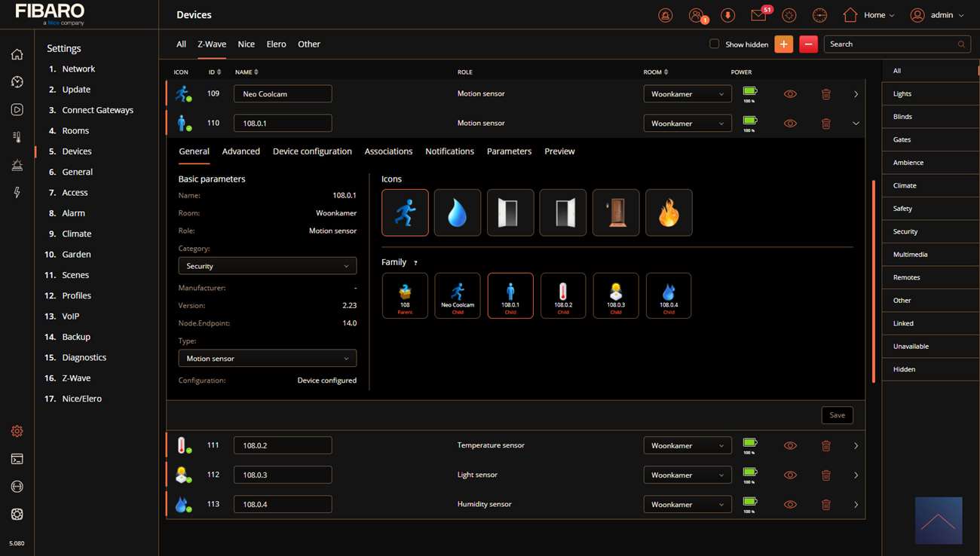Click the Save button
This screenshot has height=556, width=980.
pos(837,415)
